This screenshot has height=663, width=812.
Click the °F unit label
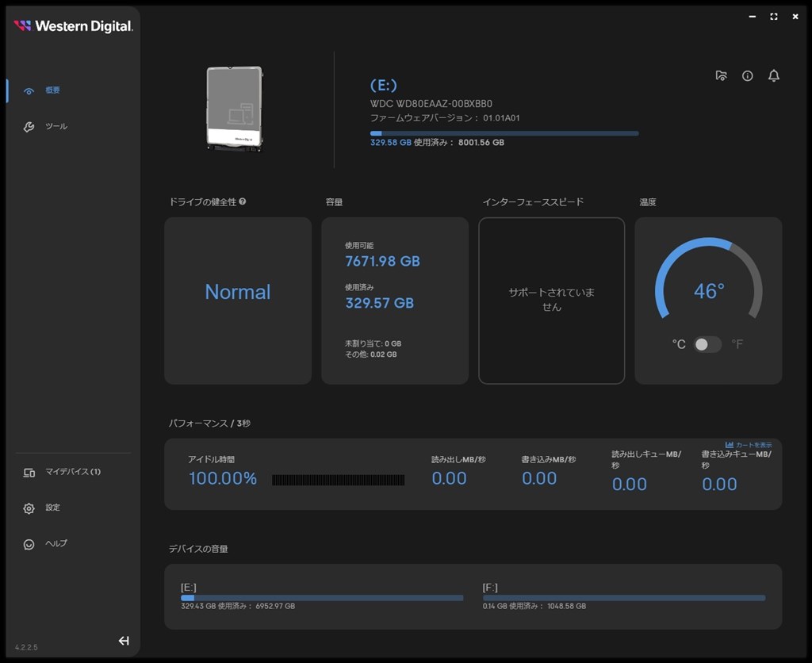tap(737, 344)
